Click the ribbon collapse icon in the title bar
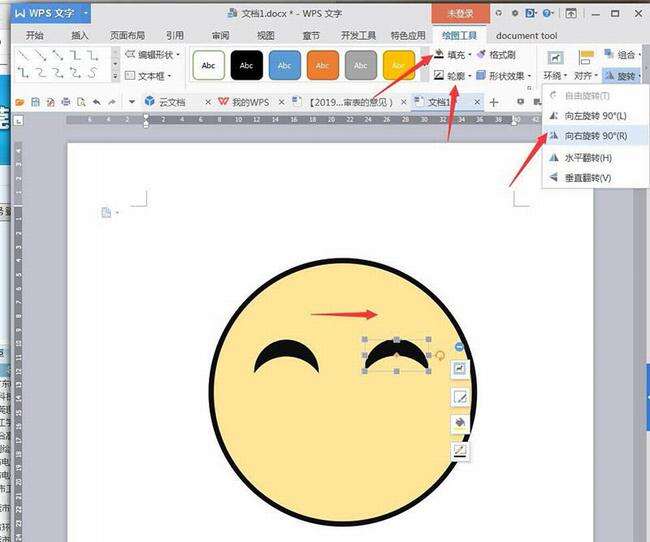This screenshot has width=650, height=542. click(x=571, y=13)
